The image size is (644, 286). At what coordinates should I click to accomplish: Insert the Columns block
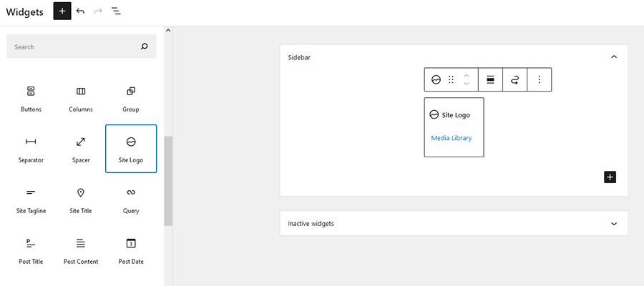[81, 99]
